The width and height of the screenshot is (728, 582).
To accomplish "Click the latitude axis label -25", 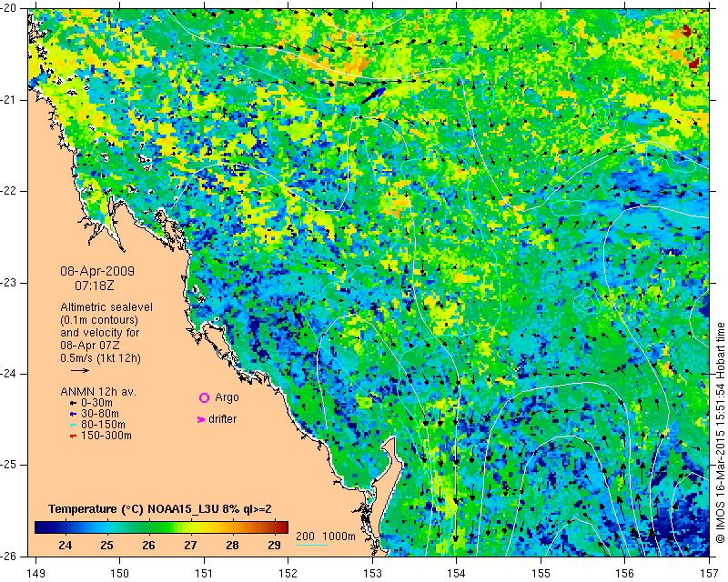I will tap(9, 465).
